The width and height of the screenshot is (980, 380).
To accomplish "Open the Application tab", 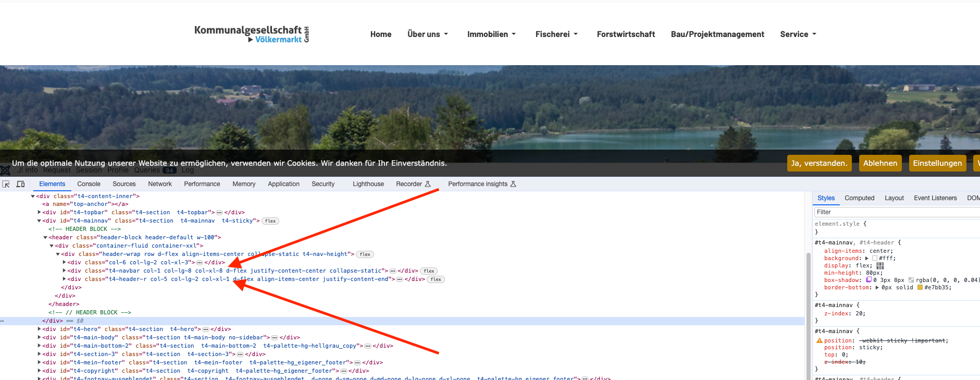I will point(283,184).
